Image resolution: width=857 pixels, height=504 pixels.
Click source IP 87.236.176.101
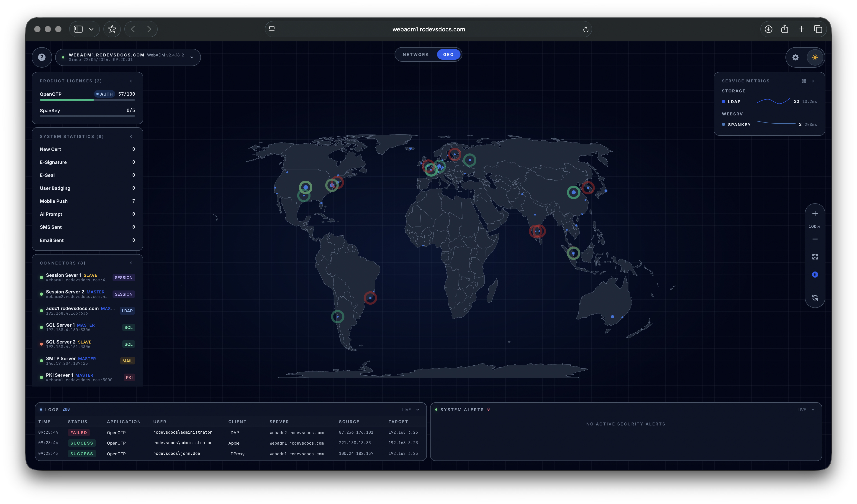click(x=356, y=432)
